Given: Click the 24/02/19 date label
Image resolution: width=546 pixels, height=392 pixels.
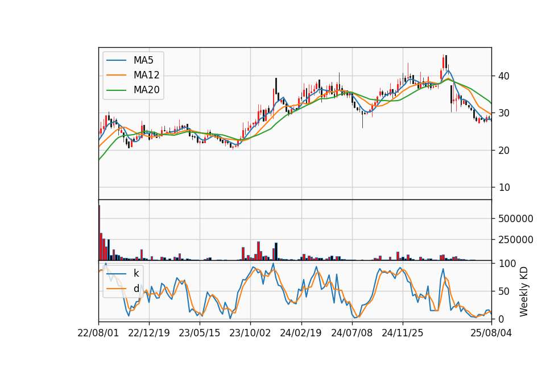Looking at the screenshot, I should point(301,333).
